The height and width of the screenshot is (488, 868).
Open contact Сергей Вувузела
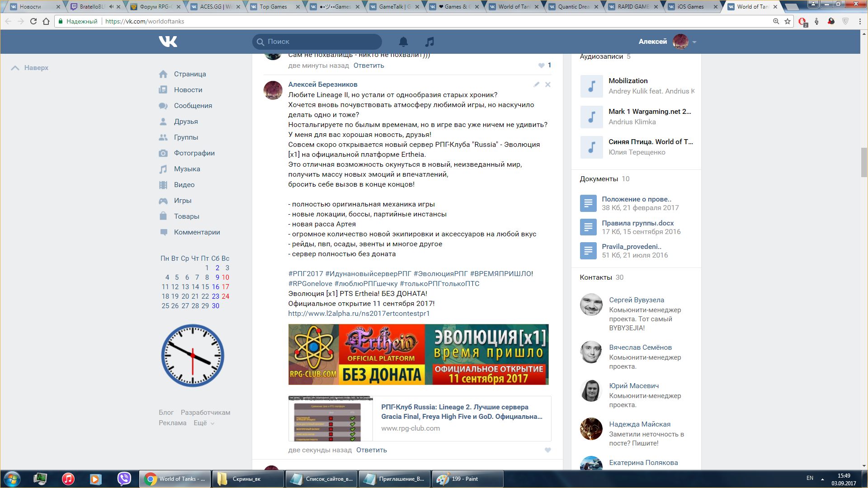click(637, 300)
